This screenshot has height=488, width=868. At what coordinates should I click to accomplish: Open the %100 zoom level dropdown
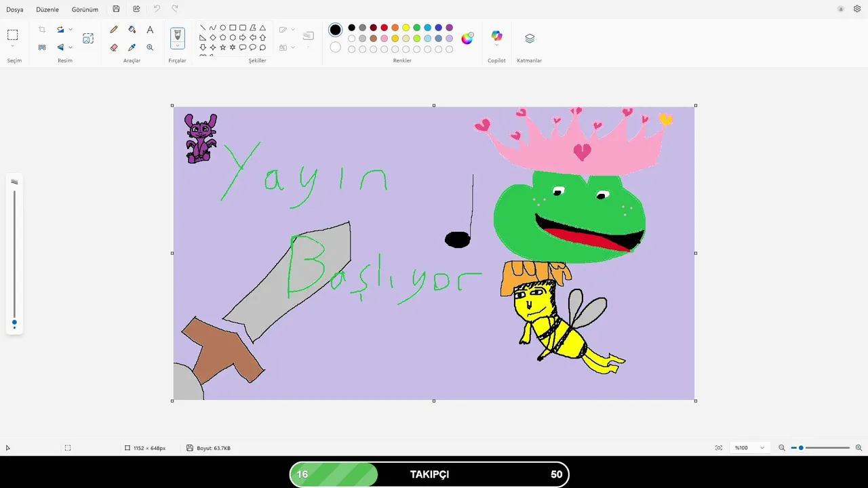(750, 448)
